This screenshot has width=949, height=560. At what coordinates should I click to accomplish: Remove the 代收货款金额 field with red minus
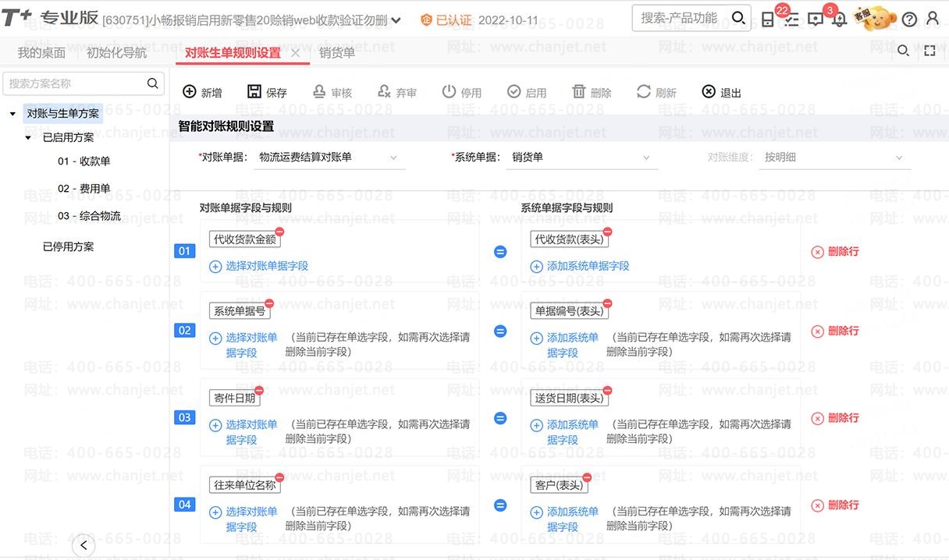(x=279, y=232)
